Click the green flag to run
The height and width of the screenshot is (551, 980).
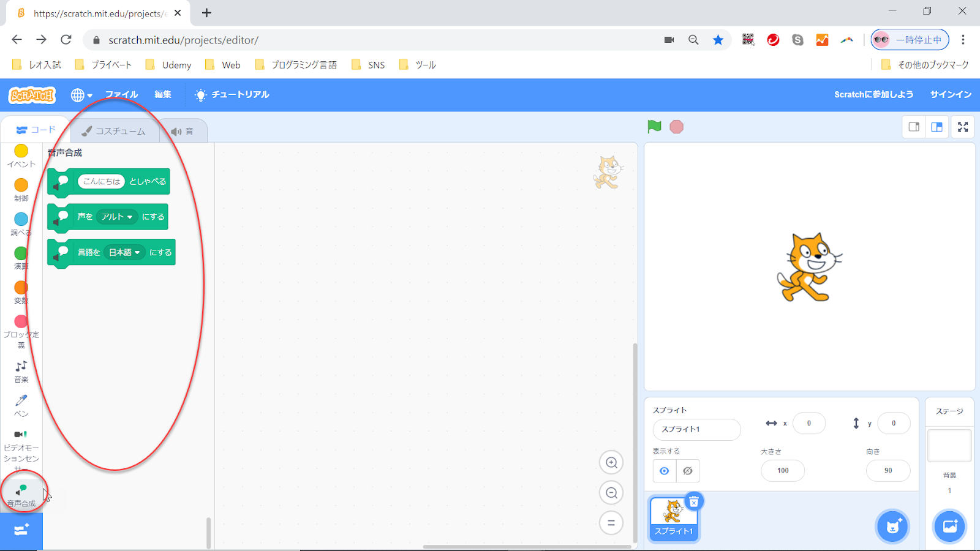tap(654, 127)
